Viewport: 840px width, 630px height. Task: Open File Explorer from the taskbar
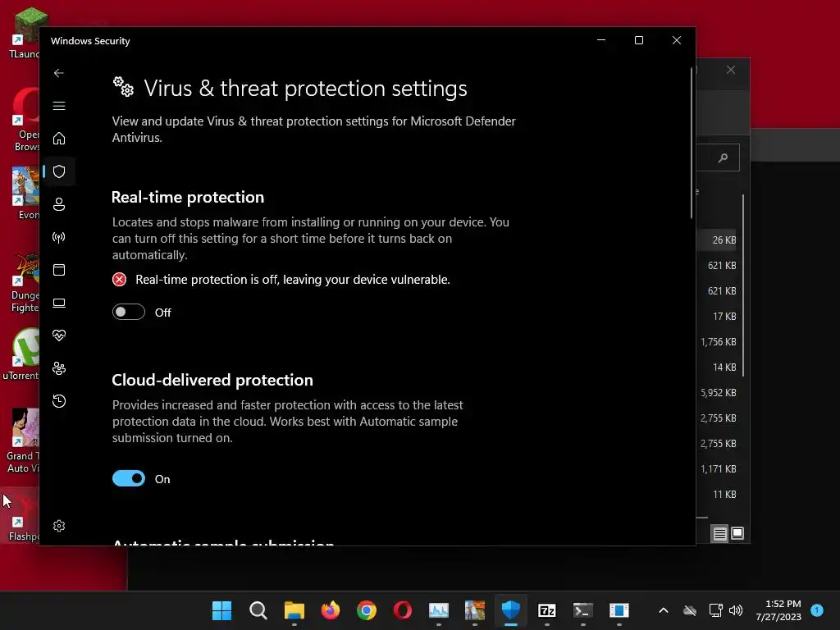pyautogui.click(x=294, y=610)
